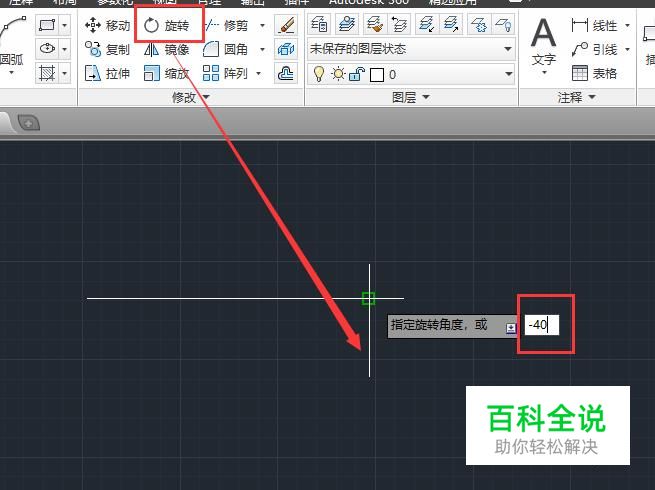Select the Array (阵列) tool
This screenshot has width=655, height=490.
pyautogui.click(x=226, y=74)
